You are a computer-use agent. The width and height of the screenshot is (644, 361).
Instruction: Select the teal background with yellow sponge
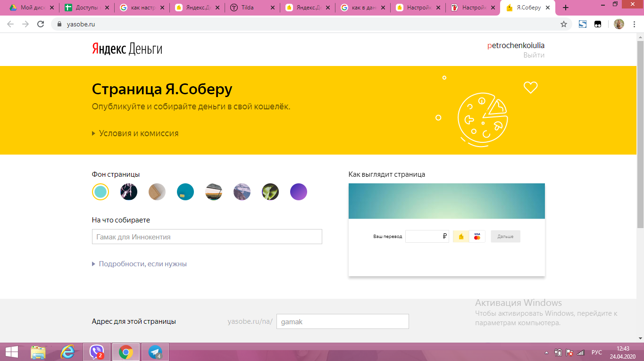(185, 192)
